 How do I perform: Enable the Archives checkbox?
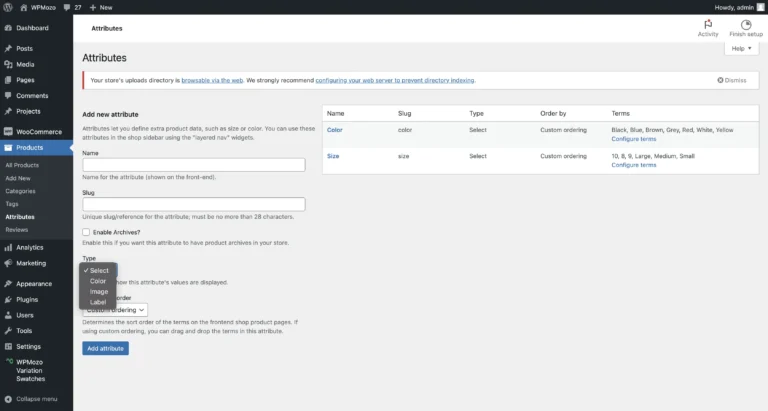[x=86, y=232]
